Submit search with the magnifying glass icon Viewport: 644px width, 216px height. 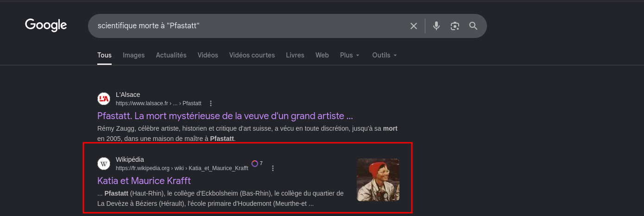click(473, 26)
